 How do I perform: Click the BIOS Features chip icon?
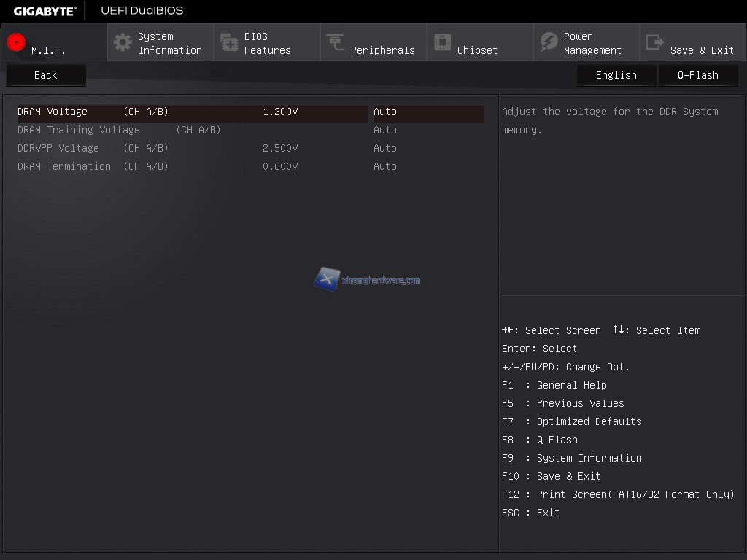tap(229, 42)
